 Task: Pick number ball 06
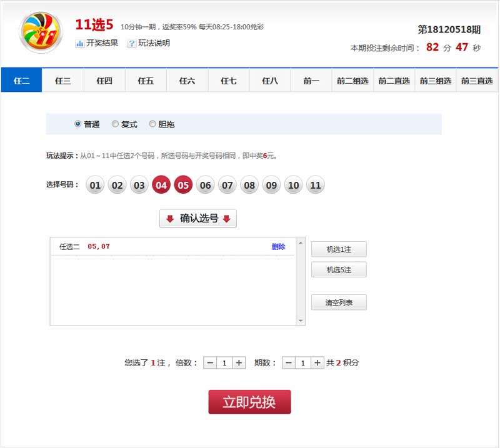(x=205, y=184)
